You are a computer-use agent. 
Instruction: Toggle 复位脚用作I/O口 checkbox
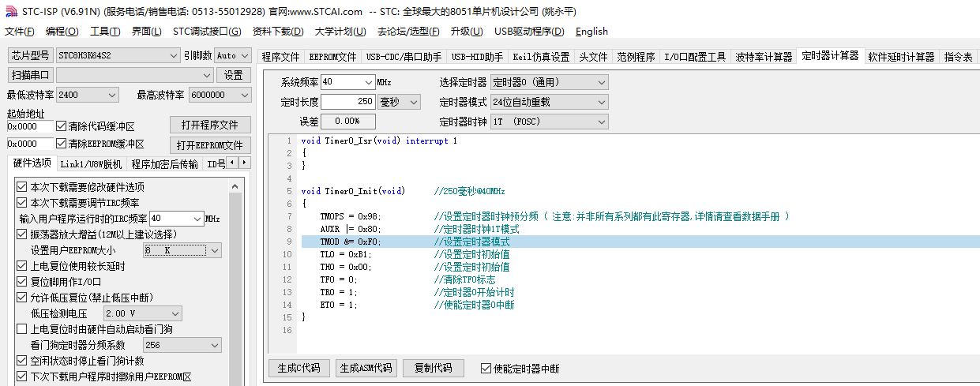(x=21, y=282)
